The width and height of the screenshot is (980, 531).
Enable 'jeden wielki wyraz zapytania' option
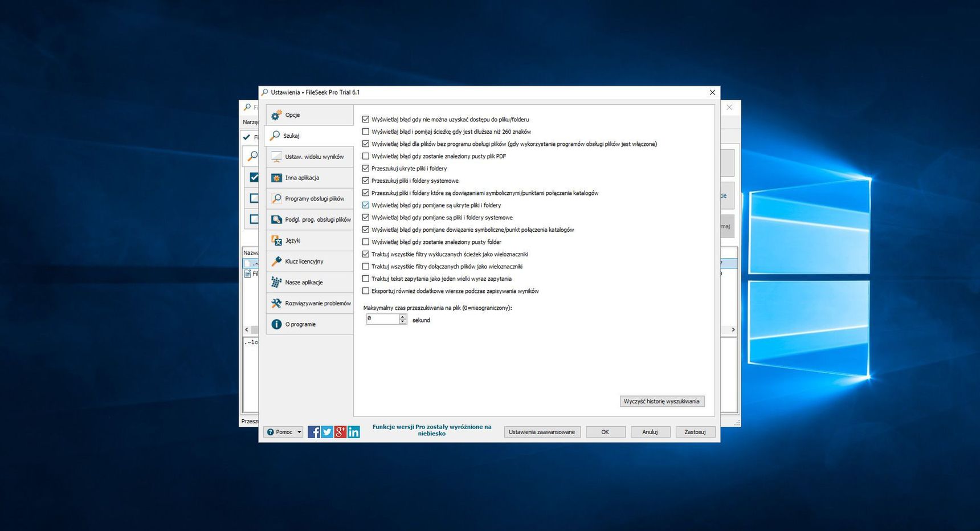tap(366, 279)
